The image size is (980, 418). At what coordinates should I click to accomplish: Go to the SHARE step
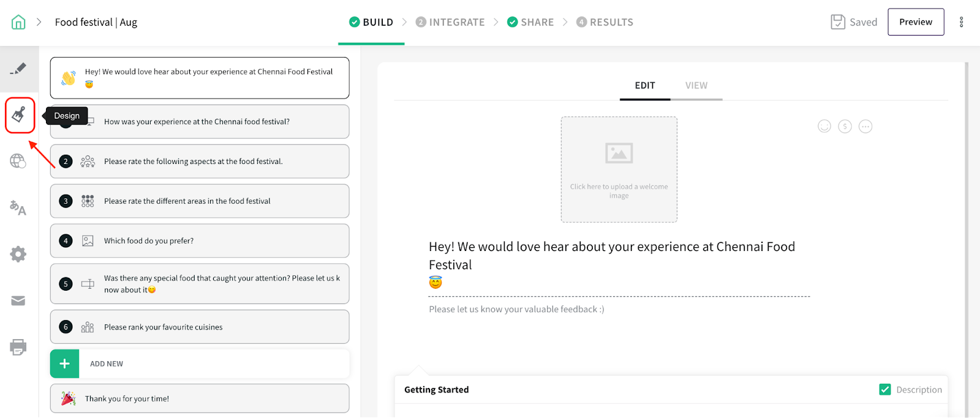tap(530, 22)
